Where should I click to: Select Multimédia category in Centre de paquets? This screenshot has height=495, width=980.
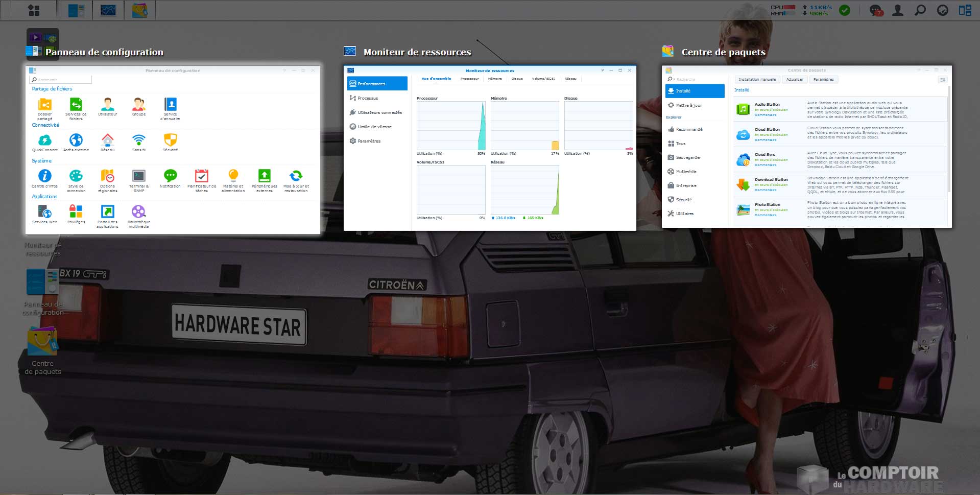(695, 172)
